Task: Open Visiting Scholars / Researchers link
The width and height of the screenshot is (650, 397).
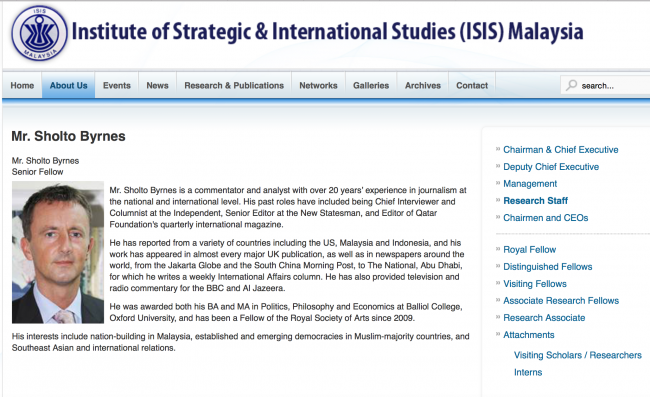Action: click(x=577, y=355)
